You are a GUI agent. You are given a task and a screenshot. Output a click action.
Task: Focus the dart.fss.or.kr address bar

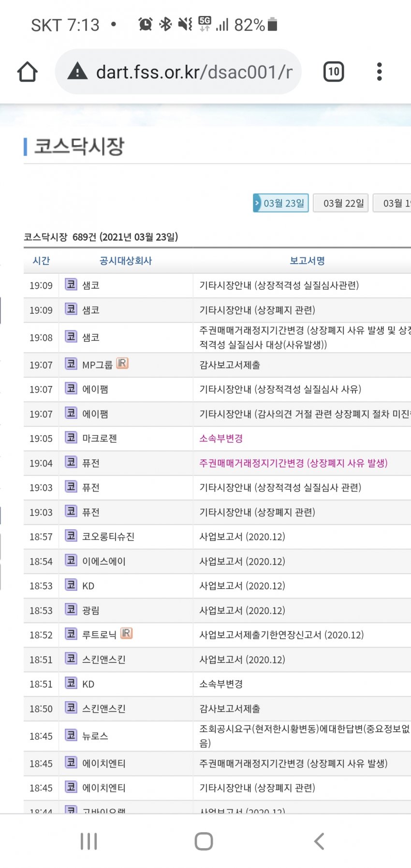(x=178, y=72)
